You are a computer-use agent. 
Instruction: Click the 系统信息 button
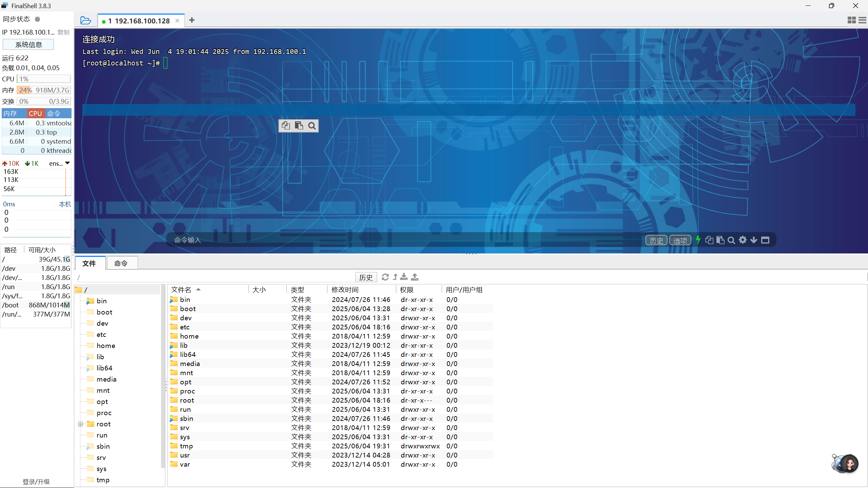(x=28, y=44)
